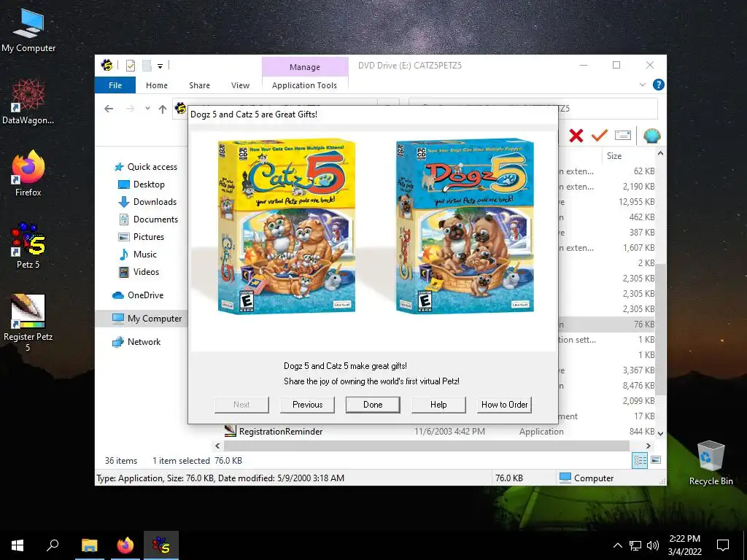The image size is (747, 560).
Task: Open the Application Tools tab
Action: (x=304, y=85)
